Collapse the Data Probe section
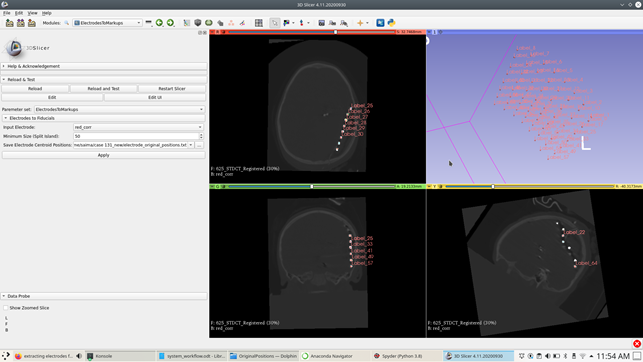Viewport: 643px width, 362px height. point(104,296)
